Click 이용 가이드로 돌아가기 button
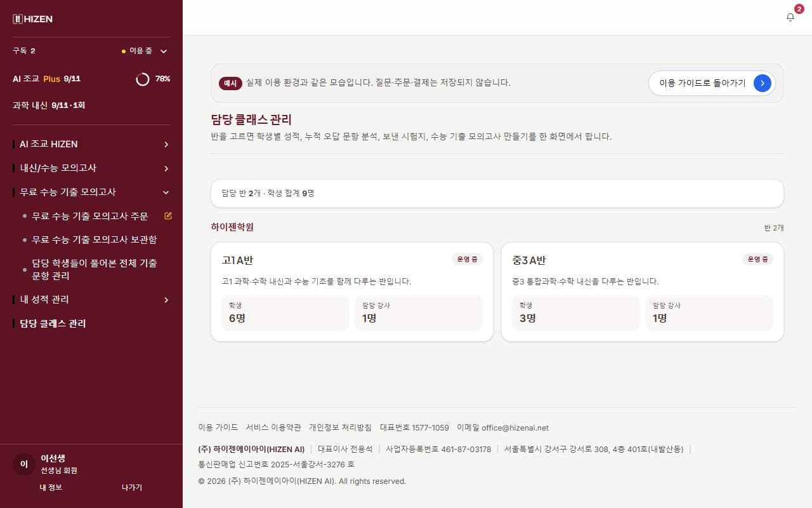 tap(712, 83)
